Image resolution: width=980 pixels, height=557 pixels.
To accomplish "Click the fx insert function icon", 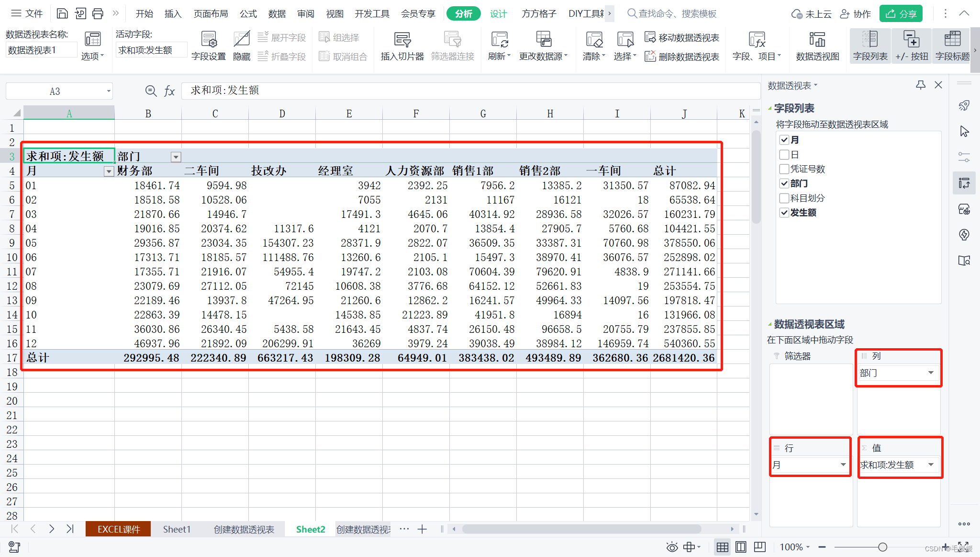I will click(x=169, y=91).
